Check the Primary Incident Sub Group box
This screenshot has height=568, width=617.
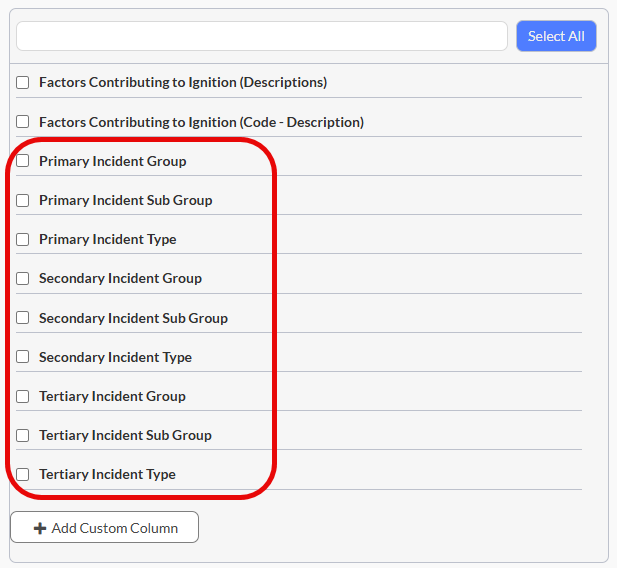pos(22,200)
